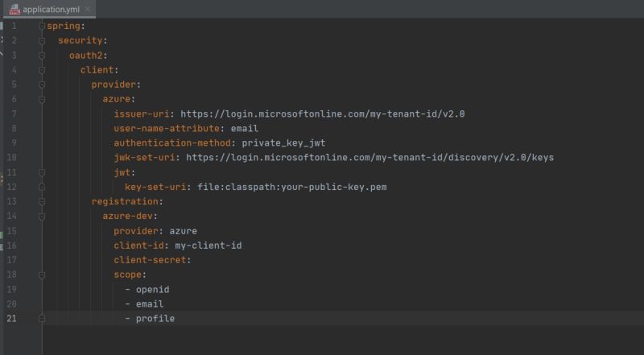Collapse the azure-dev block fold marker
The height and width of the screenshot is (355, 644).
coord(42,216)
